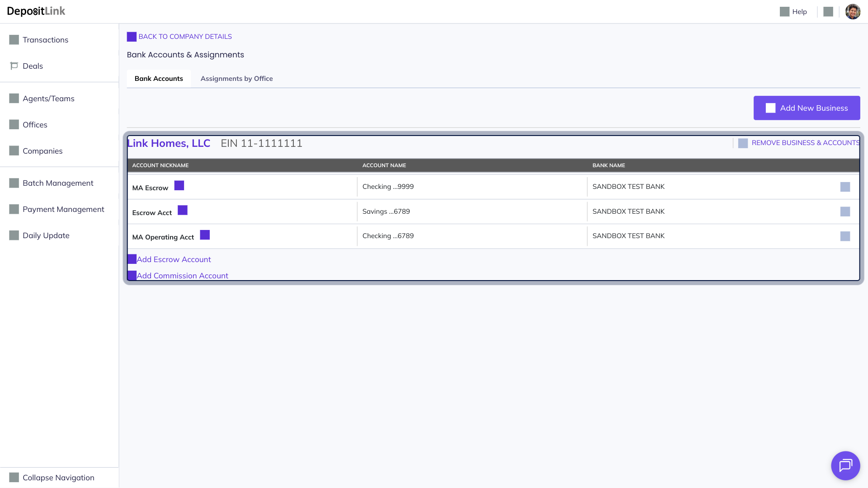Switch to Assignments by Office tab

click(x=236, y=79)
